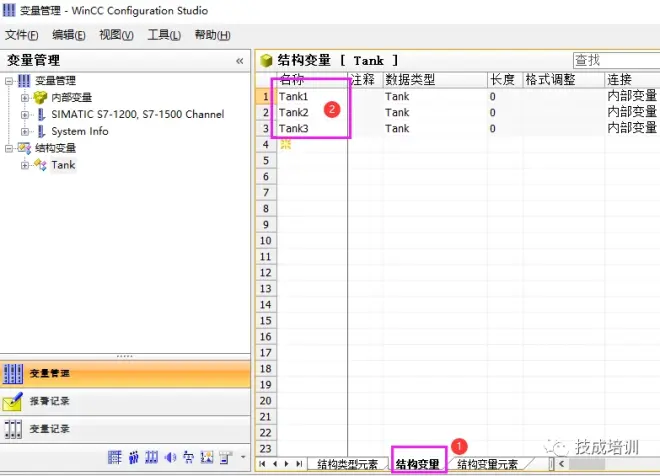Go to next sheet tab
The width and height of the screenshot is (660, 476).
tap(287, 464)
